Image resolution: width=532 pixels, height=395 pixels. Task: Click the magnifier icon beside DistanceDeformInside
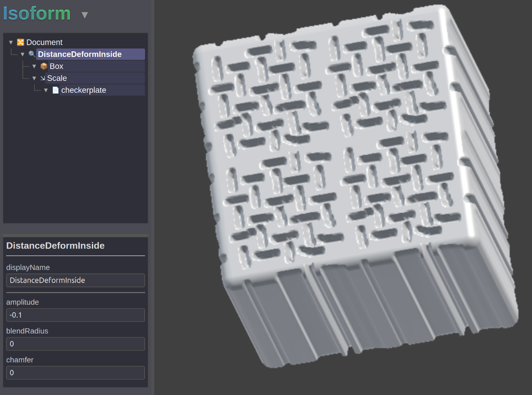32,54
